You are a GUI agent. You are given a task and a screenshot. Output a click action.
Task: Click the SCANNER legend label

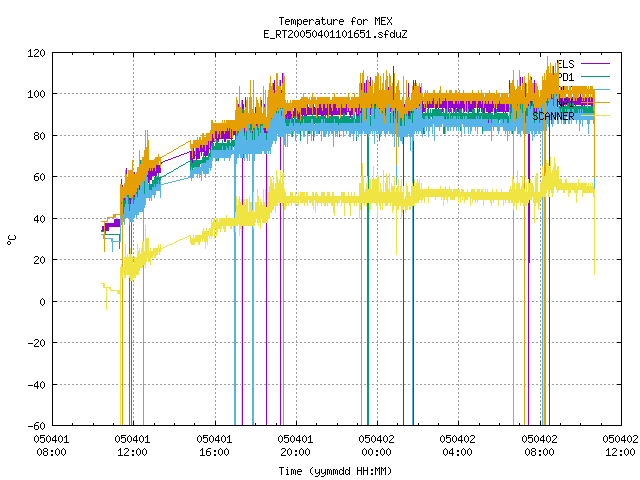click(x=553, y=116)
